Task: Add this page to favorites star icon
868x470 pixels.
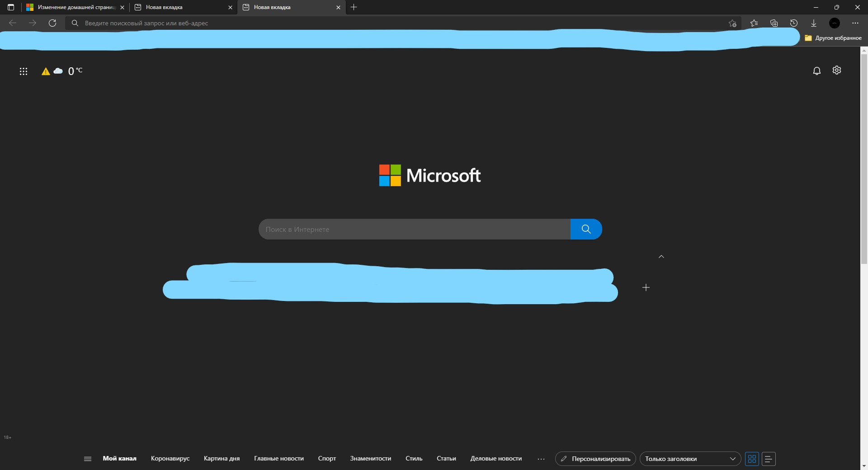Action: coord(732,23)
